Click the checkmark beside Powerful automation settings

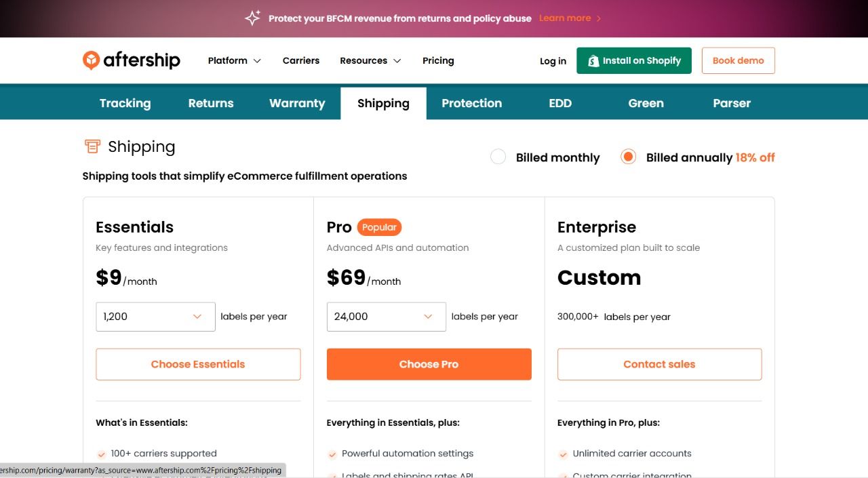click(x=332, y=454)
